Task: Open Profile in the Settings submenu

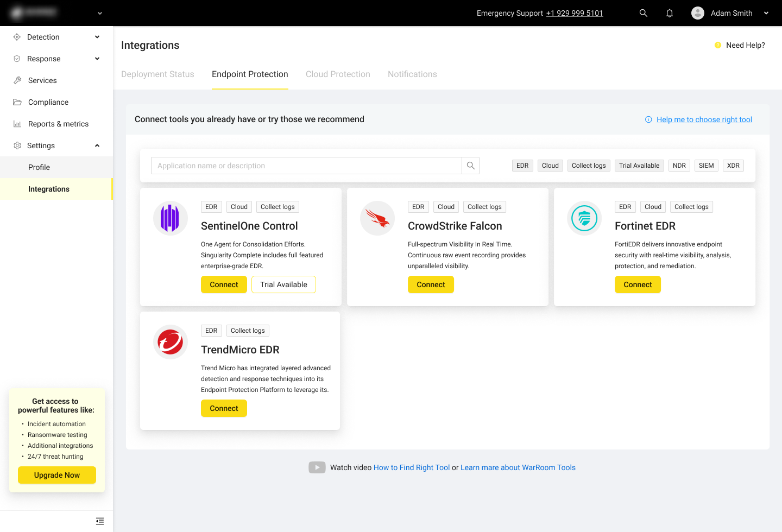Action: [56, 167]
